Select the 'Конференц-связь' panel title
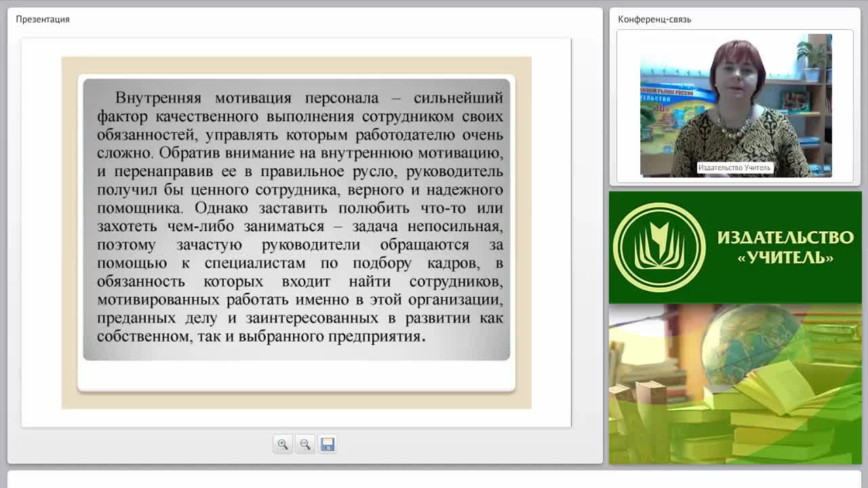The image size is (868, 488). 654,19
